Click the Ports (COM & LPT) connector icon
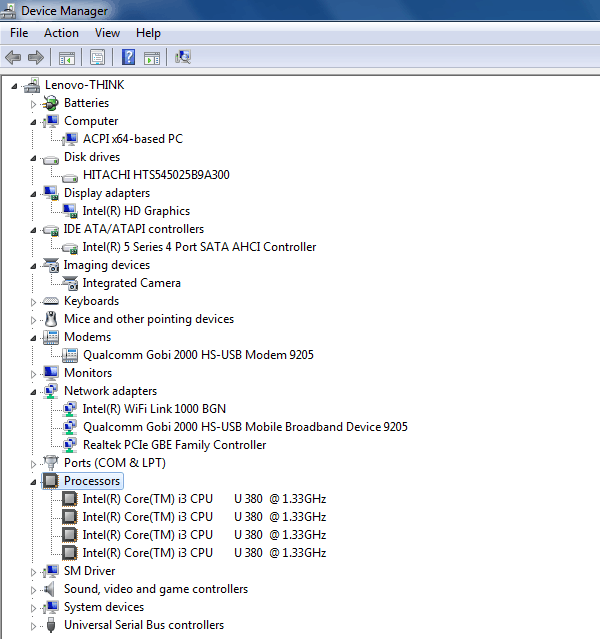Screen dimensions: 600x639 point(51,463)
